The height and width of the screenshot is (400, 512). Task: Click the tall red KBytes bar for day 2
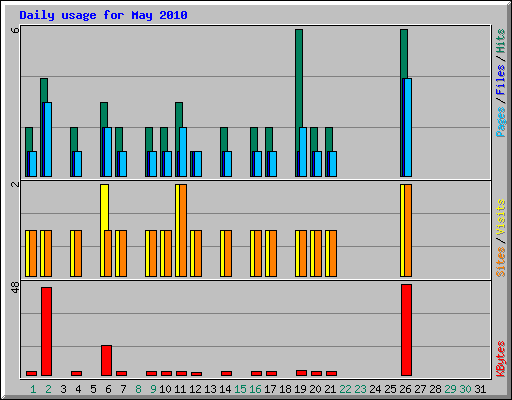[47, 331]
